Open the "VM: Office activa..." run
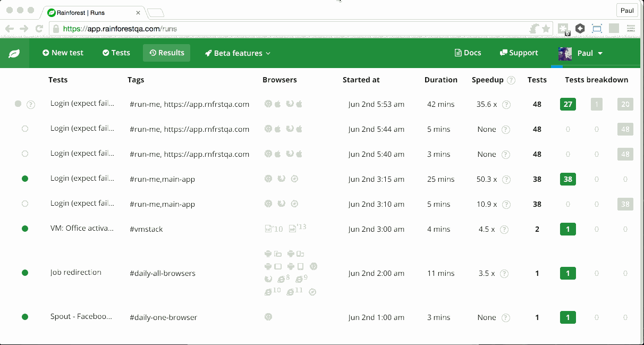This screenshot has width=644, height=345. pos(82,229)
